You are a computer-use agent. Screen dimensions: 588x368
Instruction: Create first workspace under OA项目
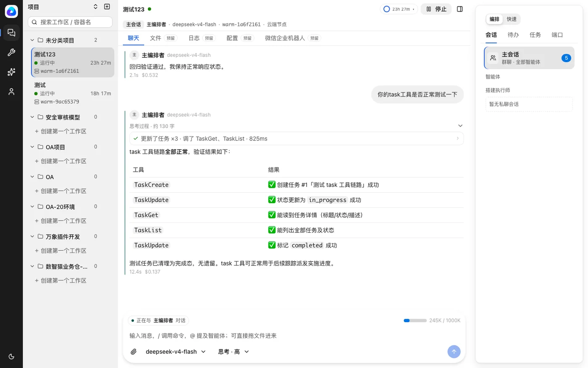coord(60,161)
